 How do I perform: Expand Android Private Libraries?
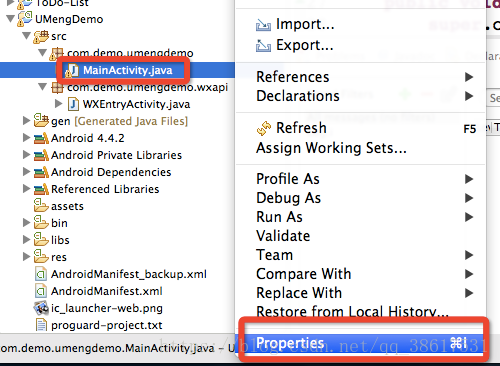pyautogui.click(x=26, y=155)
